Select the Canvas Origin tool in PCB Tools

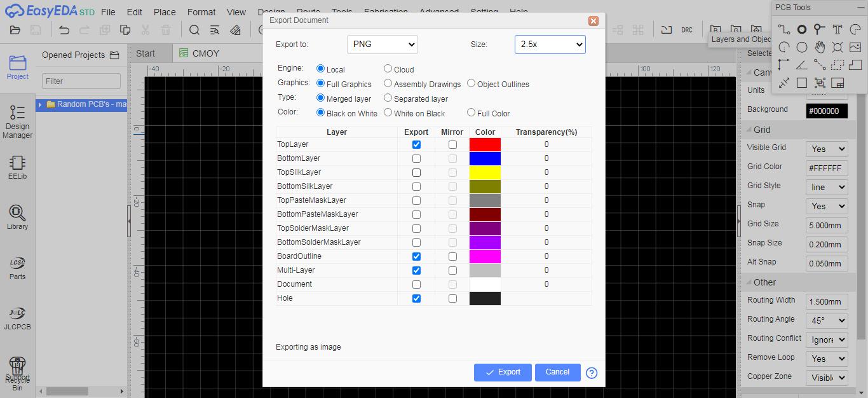pyautogui.click(x=784, y=65)
